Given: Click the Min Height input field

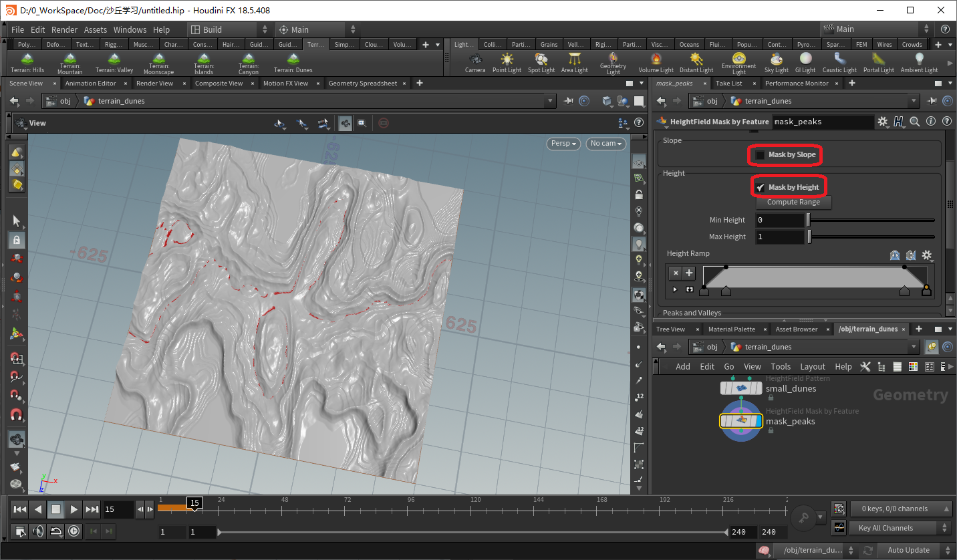Looking at the screenshot, I should pos(779,220).
